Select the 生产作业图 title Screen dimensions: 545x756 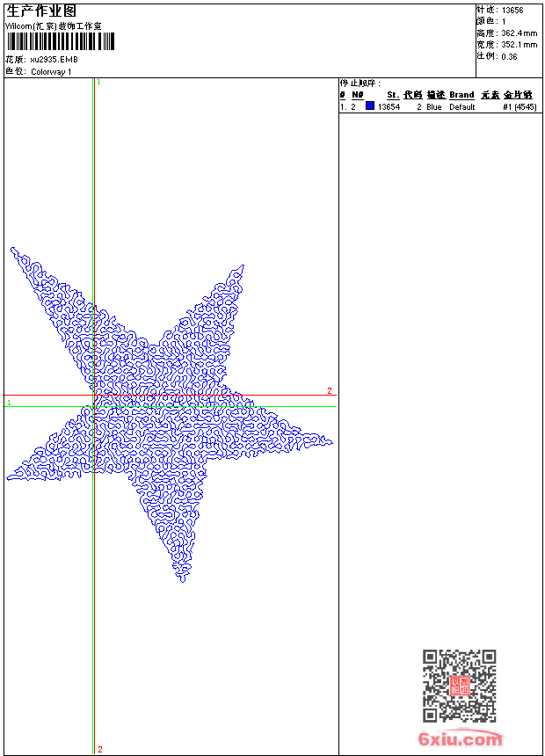pyautogui.click(x=41, y=11)
